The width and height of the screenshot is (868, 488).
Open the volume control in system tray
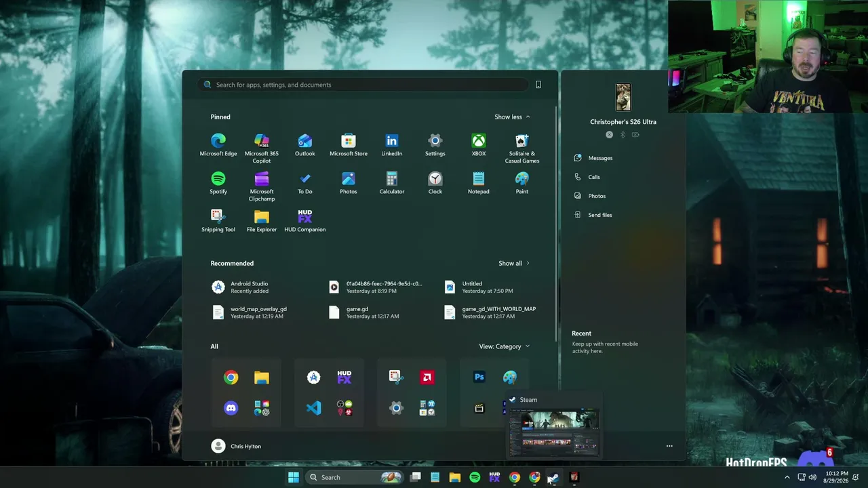812,477
